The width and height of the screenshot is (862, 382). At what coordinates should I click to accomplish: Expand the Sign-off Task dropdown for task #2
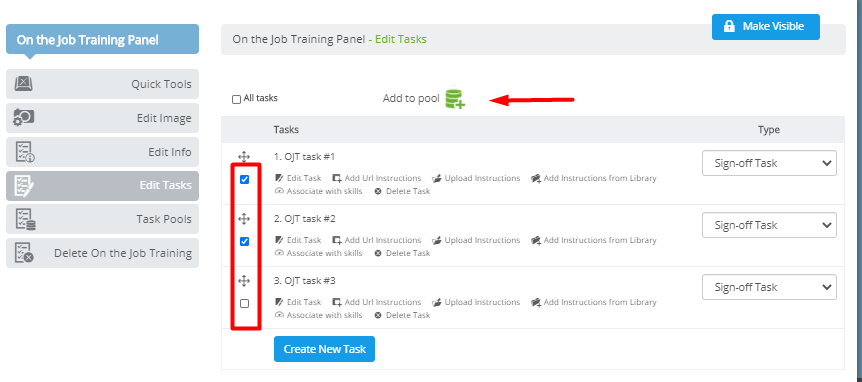[769, 225]
